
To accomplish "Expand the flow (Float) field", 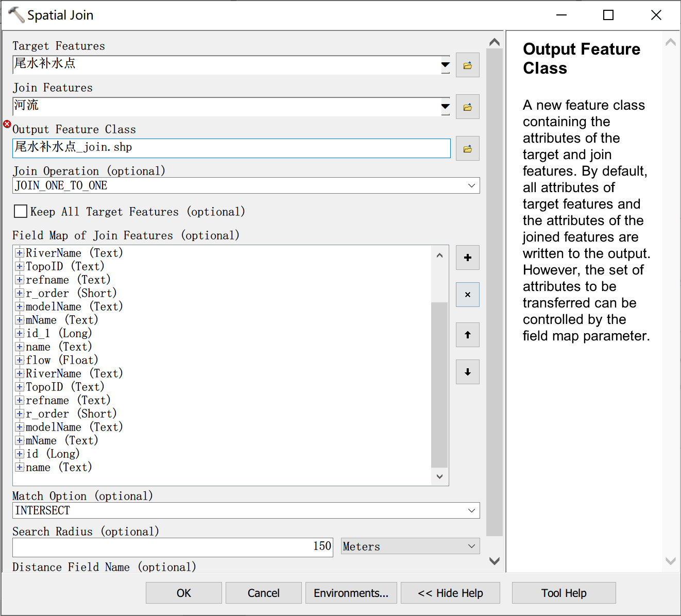I will coord(20,360).
